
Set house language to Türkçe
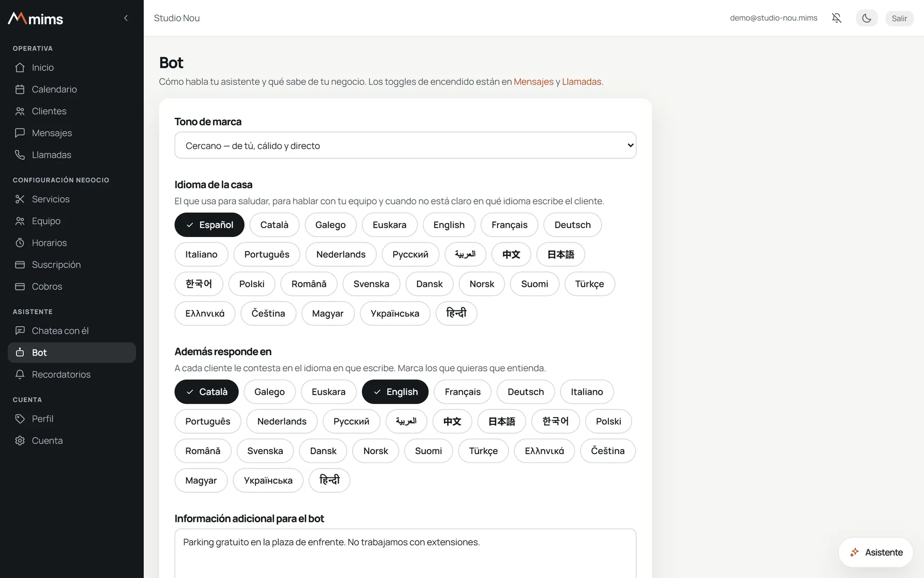coord(589,284)
